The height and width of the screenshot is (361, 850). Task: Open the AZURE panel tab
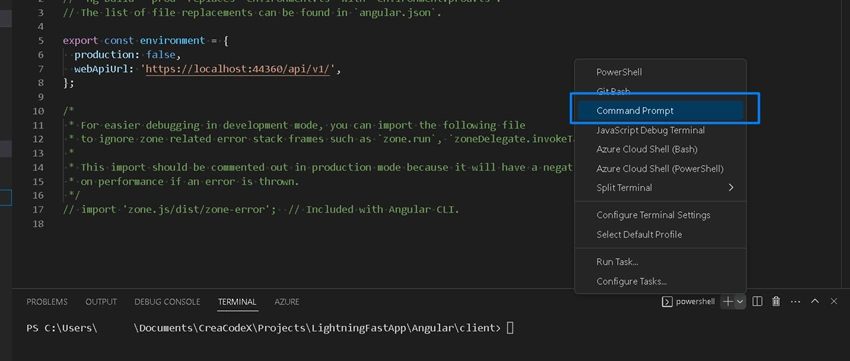287,302
